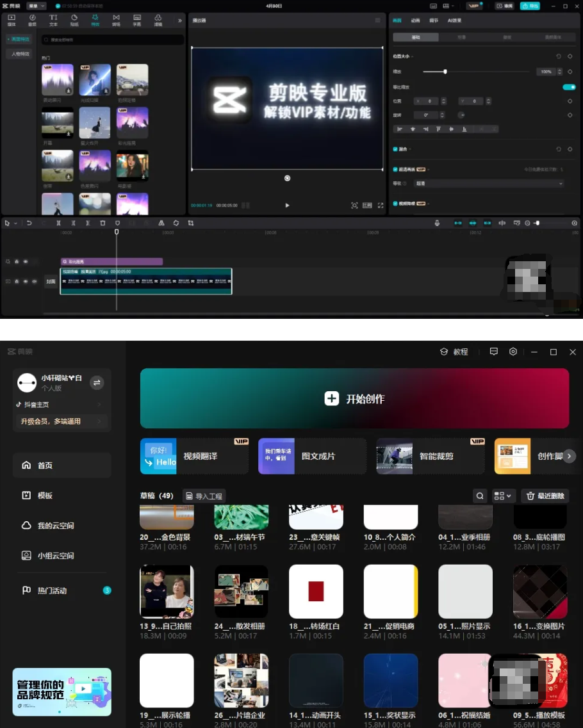Toggle the 等比缩放 uniform scale switch
This screenshot has height=728, width=583.
[569, 87]
